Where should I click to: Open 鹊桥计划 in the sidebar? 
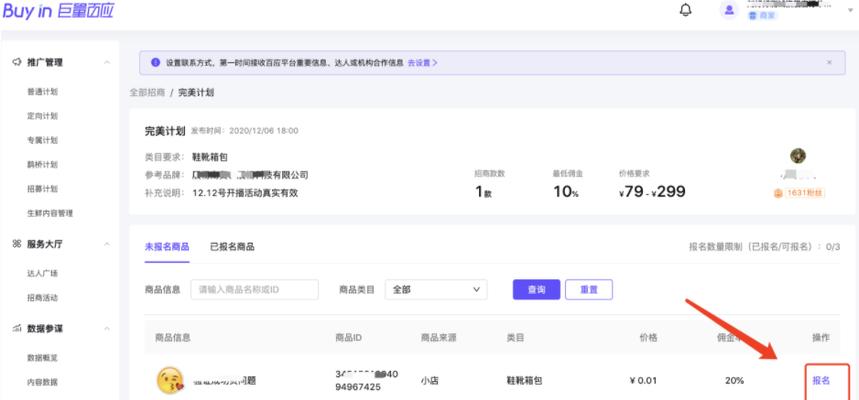click(42, 164)
